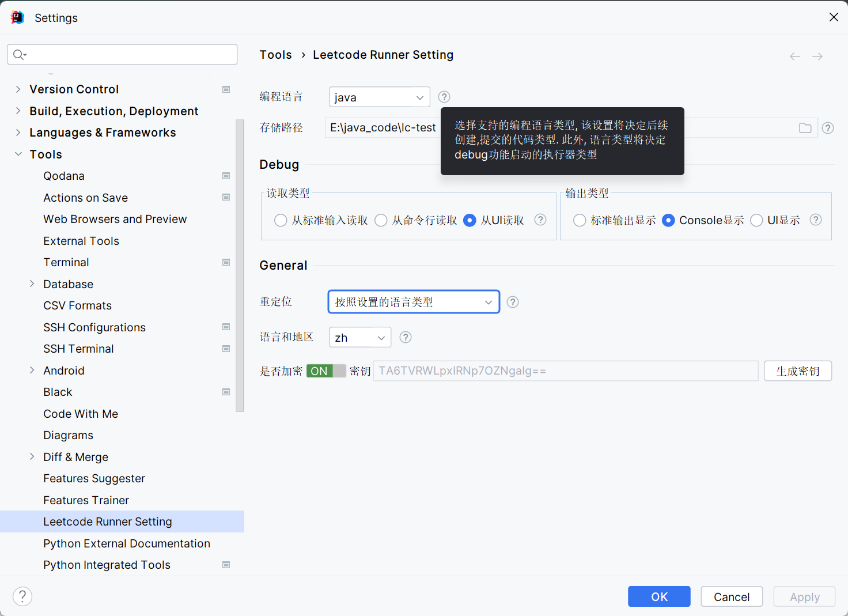Screen dimensions: 848x616
Task: Open Settings help at bottom left
Action: pyautogui.click(x=22, y=596)
